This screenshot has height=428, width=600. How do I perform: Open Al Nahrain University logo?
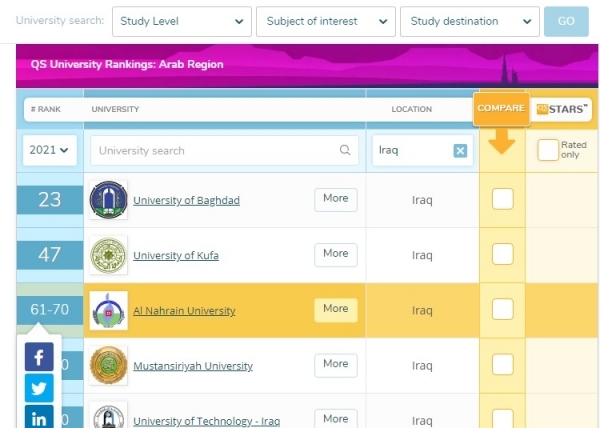click(108, 310)
